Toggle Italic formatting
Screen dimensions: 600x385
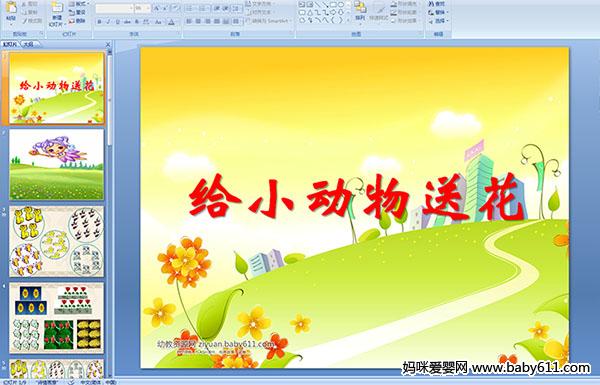[x=108, y=22]
